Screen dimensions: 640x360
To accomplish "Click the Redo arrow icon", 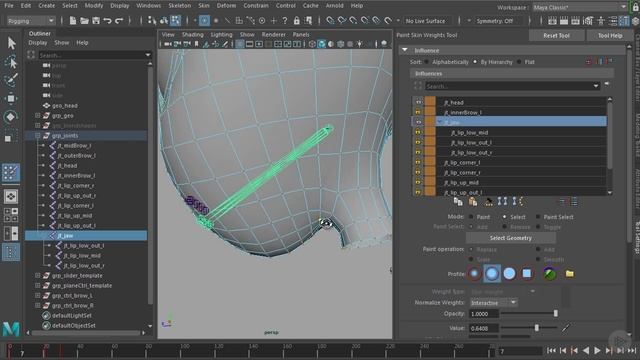I will [x=119, y=20].
